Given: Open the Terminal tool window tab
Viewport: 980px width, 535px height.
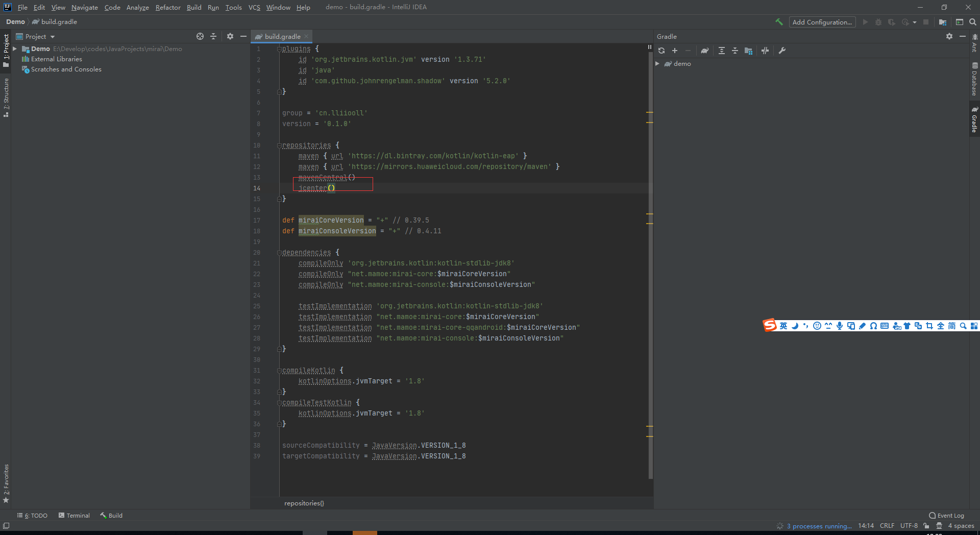Looking at the screenshot, I should (x=74, y=516).
